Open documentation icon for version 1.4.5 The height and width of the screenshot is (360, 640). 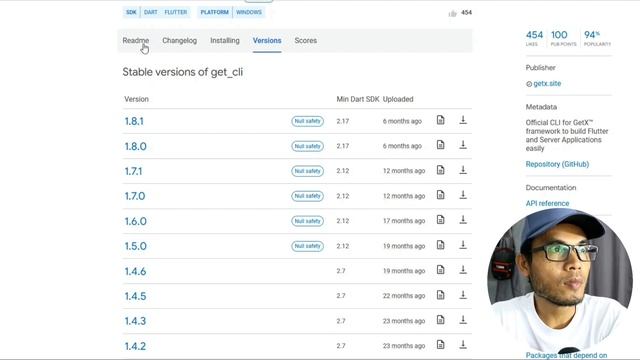[x=440, y=295]
